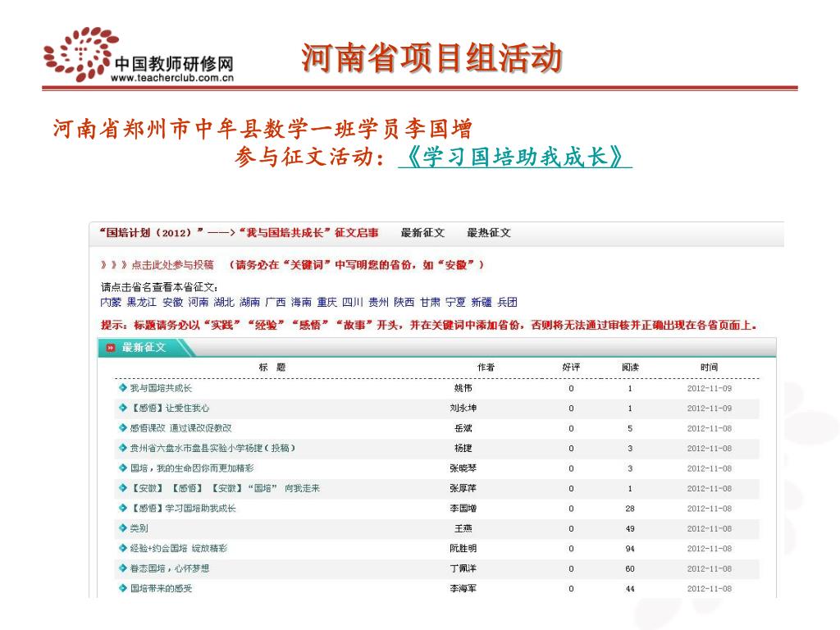This screenshot has height=630, width=840.
Task: Click author name 杨捷
Action: 463,449
